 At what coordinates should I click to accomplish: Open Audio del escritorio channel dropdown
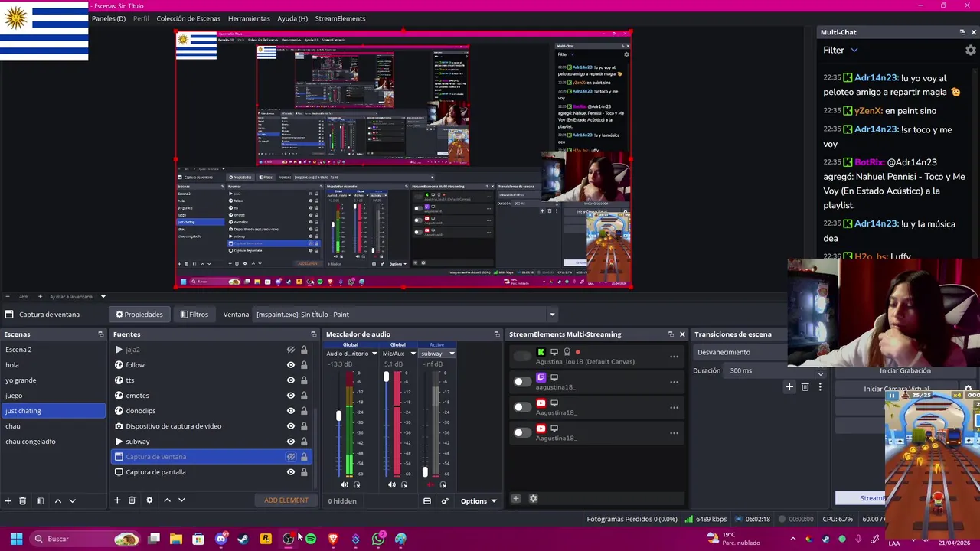pyautogui.click(x=351, y=354)
